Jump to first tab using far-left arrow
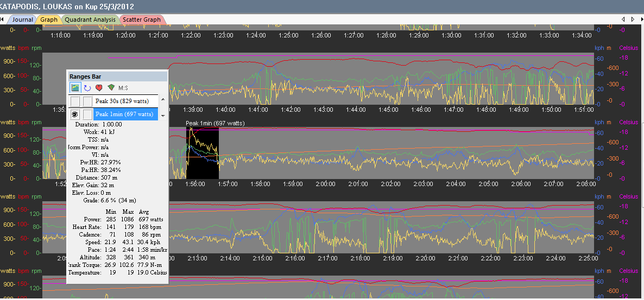Screen dimensions: 644x300 point(2,20)
